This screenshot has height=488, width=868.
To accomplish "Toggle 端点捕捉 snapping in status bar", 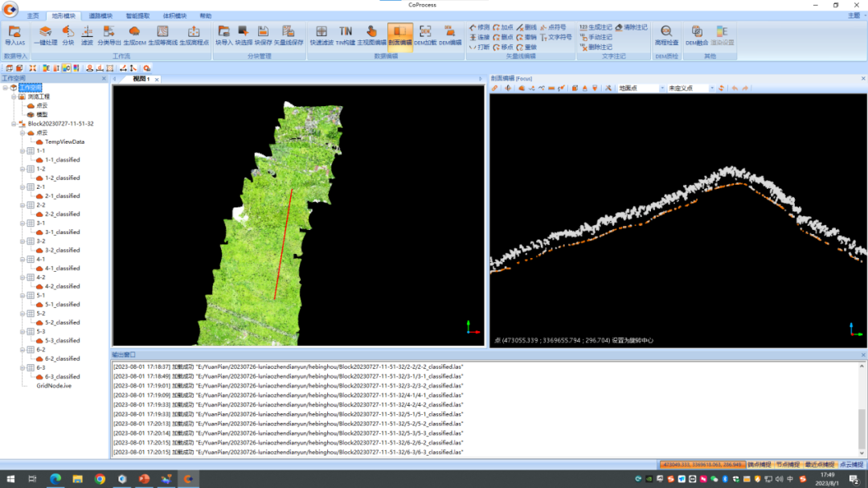I will 759,465.
